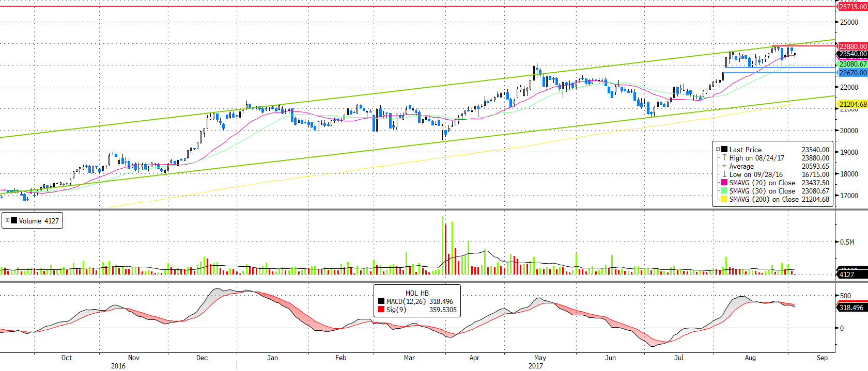Click the High marker icon in legend
Image resolution: width=868 pixels, height=371 pixels.
pos(724,158)
